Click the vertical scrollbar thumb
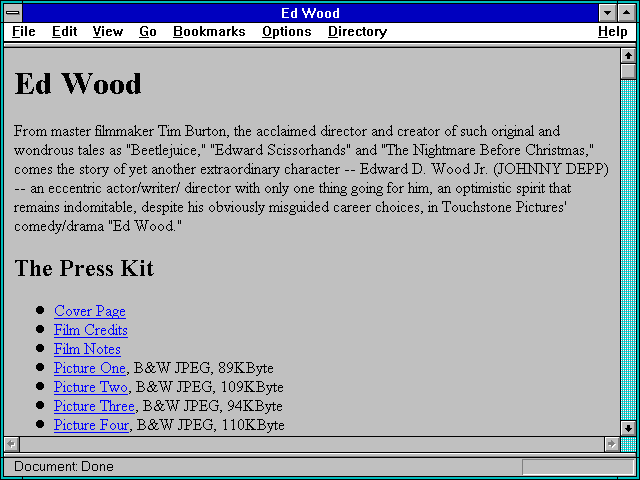The image size is (640, 480). point(628,71)
